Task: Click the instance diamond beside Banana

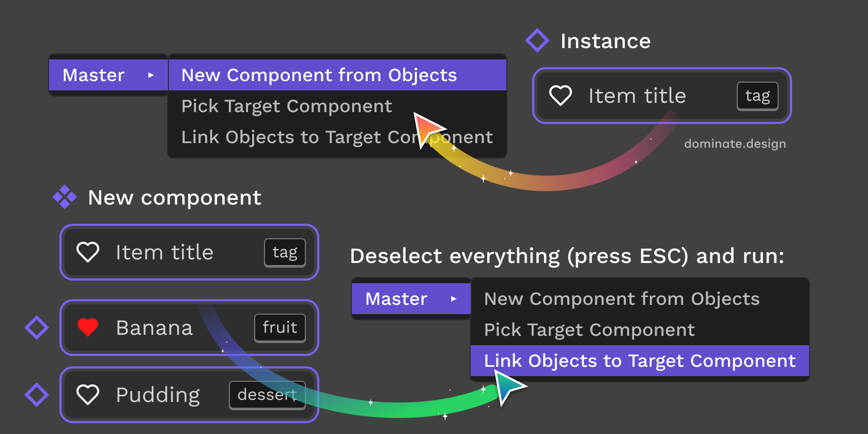Action: coord(37,328)
